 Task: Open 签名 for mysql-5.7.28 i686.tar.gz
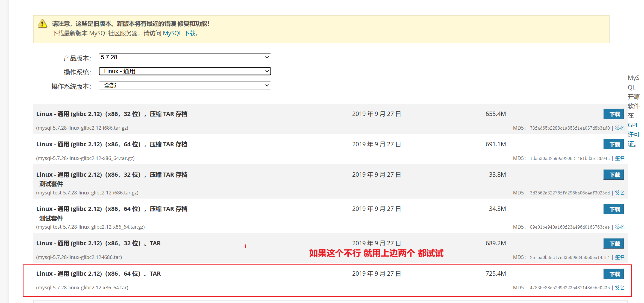(619, 128)
